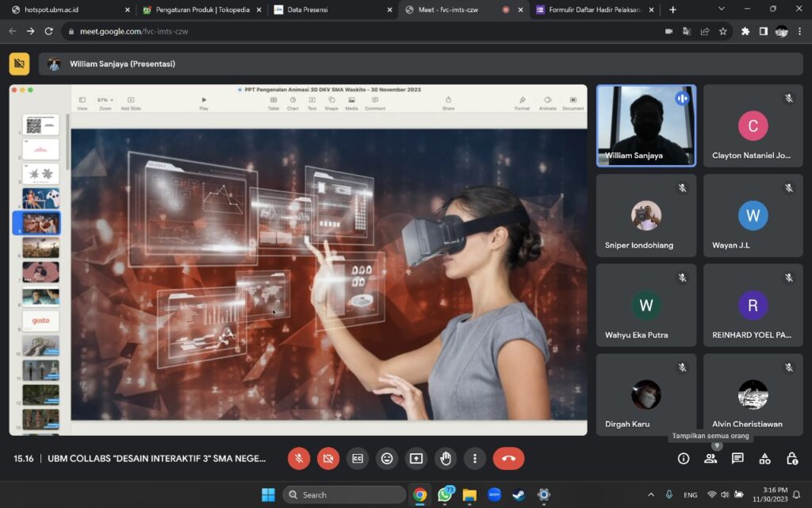This screenshot has width=812, height=508.
Task: Open Zoom from the taskbar
Action: pos(495,495)
